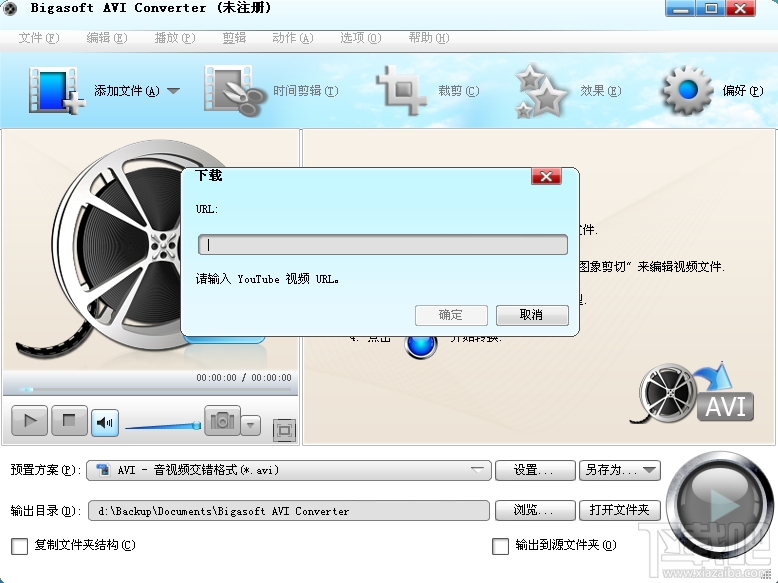Expand the 另存为... dropdown button
Image resolution: width=778 pixels, height=583 pixels.
pyautogui.click(x=620, y=470)
